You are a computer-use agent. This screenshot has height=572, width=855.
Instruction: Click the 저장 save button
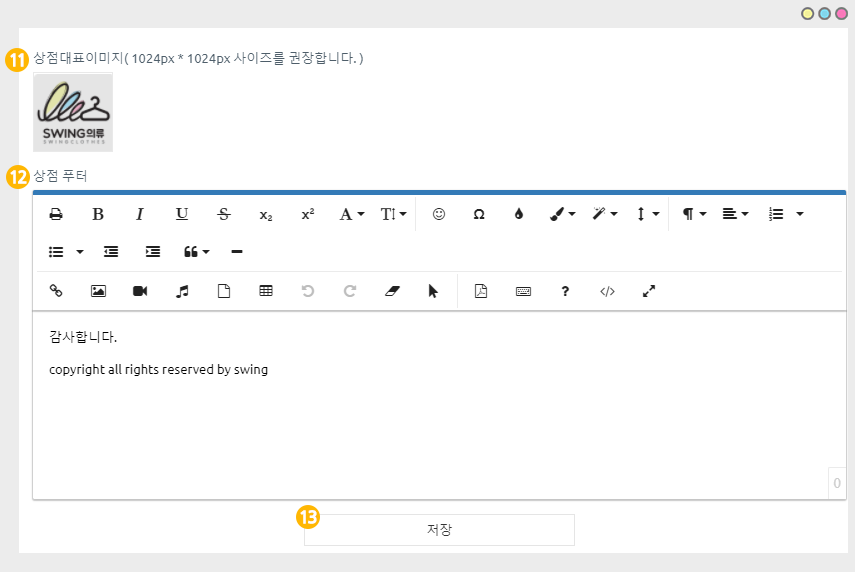(x=439, y=530)
